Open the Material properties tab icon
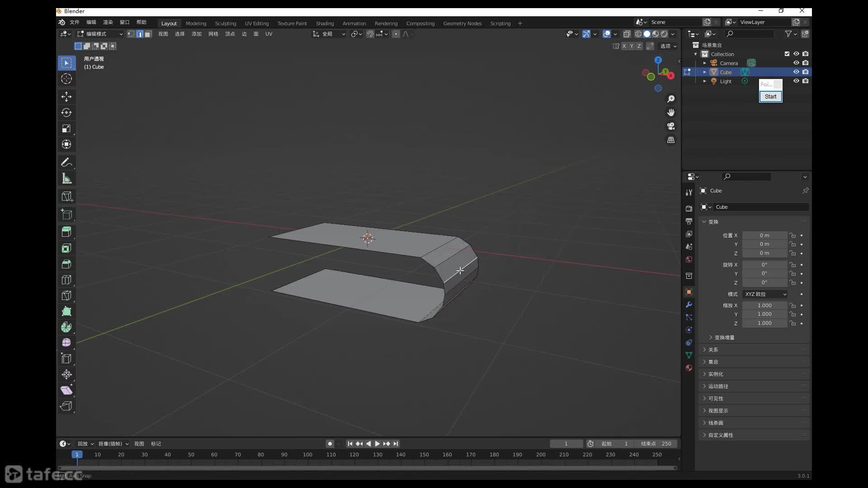 (x=689, y=368)
